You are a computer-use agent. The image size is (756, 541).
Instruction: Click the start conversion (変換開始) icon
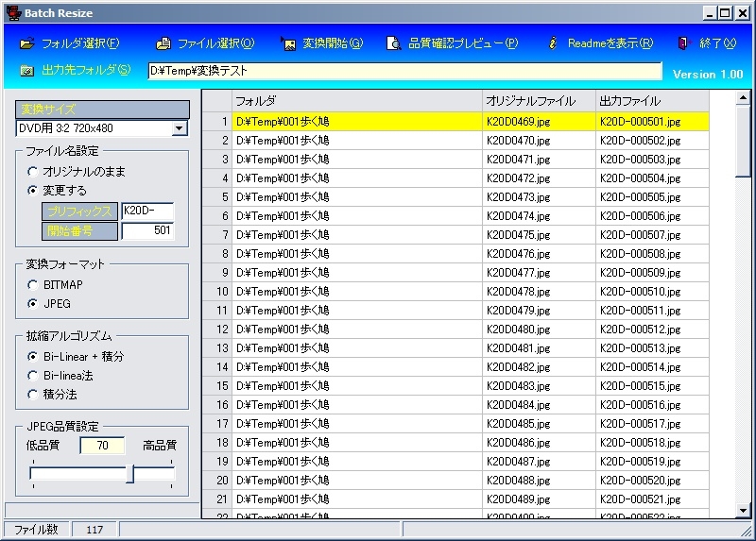[x=289, y=43]
